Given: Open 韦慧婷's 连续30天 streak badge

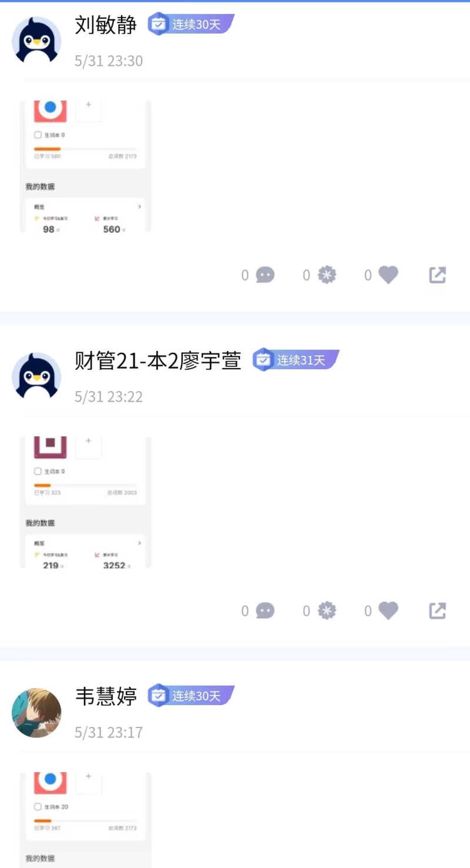Looking at the screenshot, I should point(191,696).
